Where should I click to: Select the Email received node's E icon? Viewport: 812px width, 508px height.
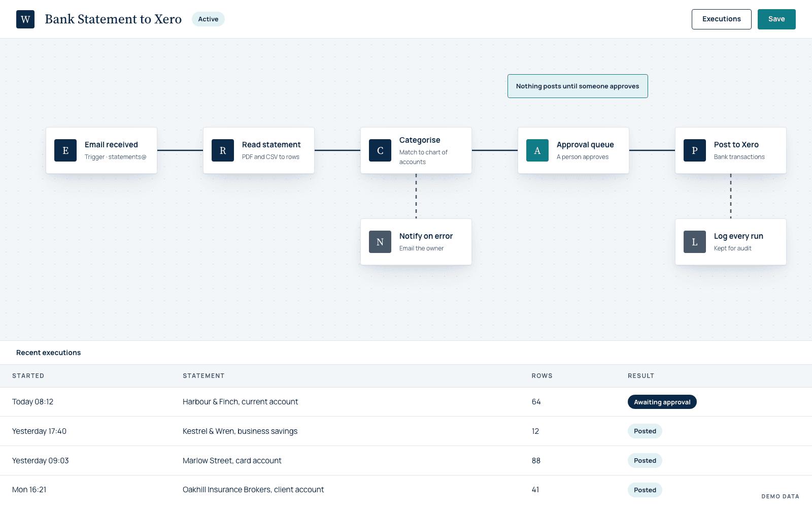pos(65,150)
